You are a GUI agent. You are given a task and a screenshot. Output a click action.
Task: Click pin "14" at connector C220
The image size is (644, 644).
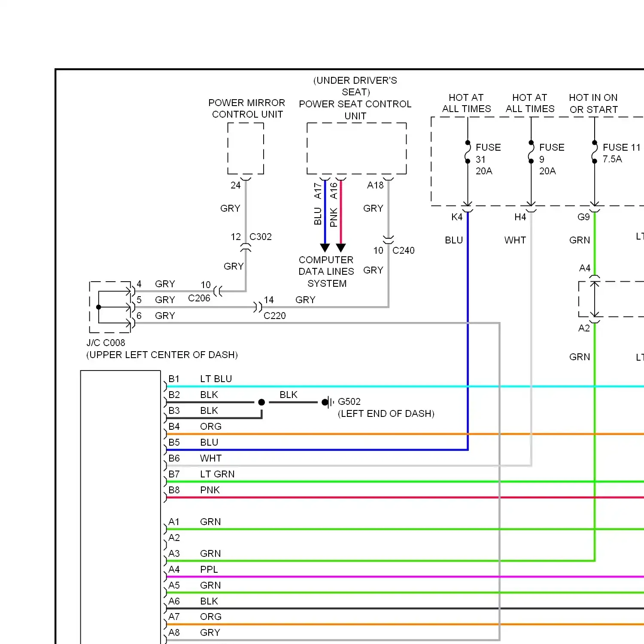coord(269,300)
